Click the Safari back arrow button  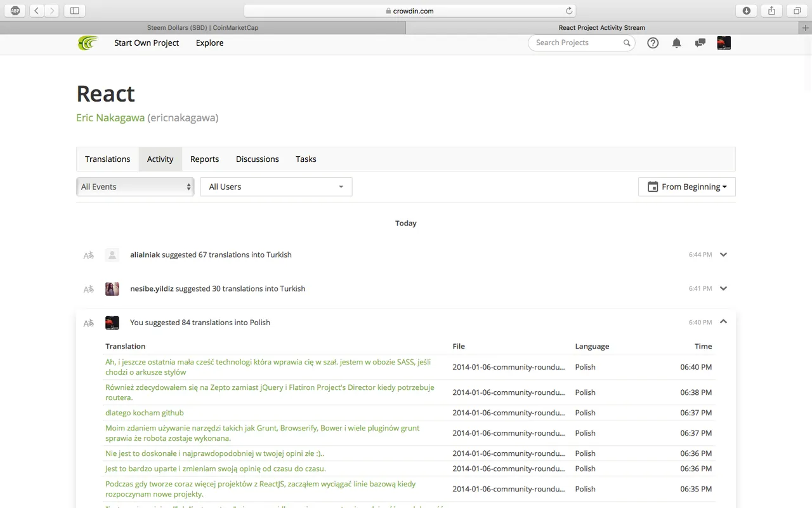[x=37, y=10]
